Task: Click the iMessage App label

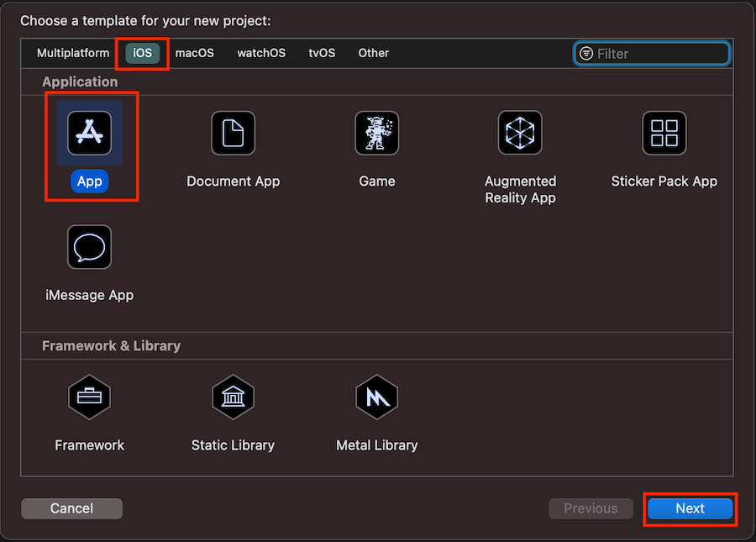Action: coord(89,295)
